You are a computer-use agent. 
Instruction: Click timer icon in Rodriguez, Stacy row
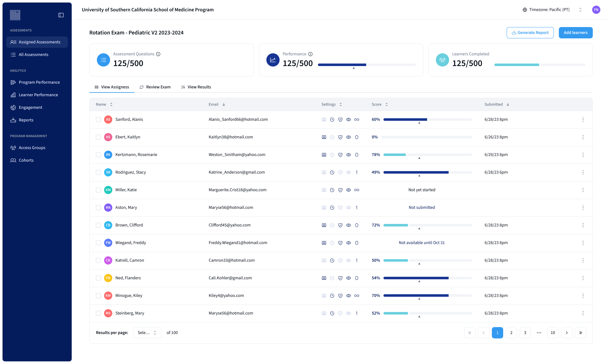332,172
